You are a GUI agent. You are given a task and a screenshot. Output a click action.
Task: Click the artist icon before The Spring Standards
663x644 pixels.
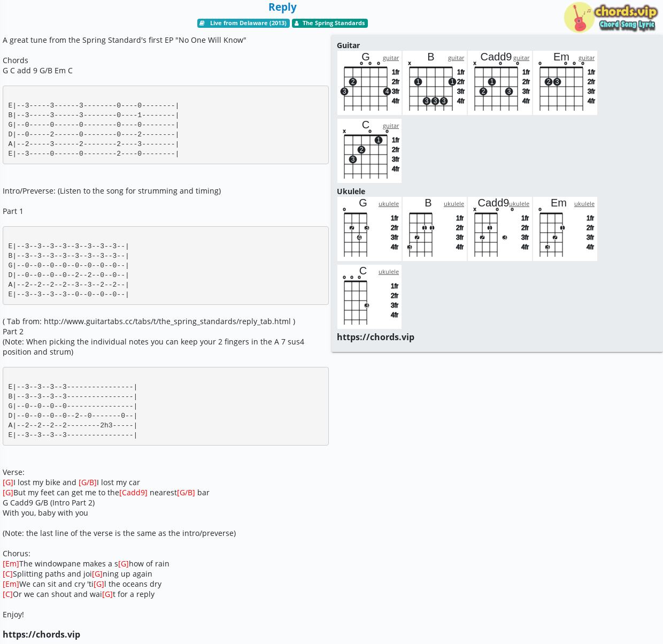[x=296, y=23]
